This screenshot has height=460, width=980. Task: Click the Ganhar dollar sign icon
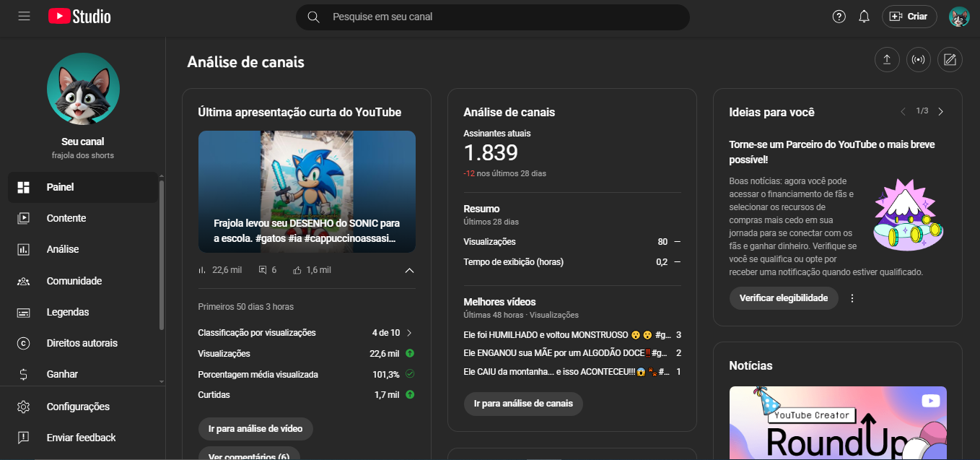pyautogui.click(x=24, y=374)
